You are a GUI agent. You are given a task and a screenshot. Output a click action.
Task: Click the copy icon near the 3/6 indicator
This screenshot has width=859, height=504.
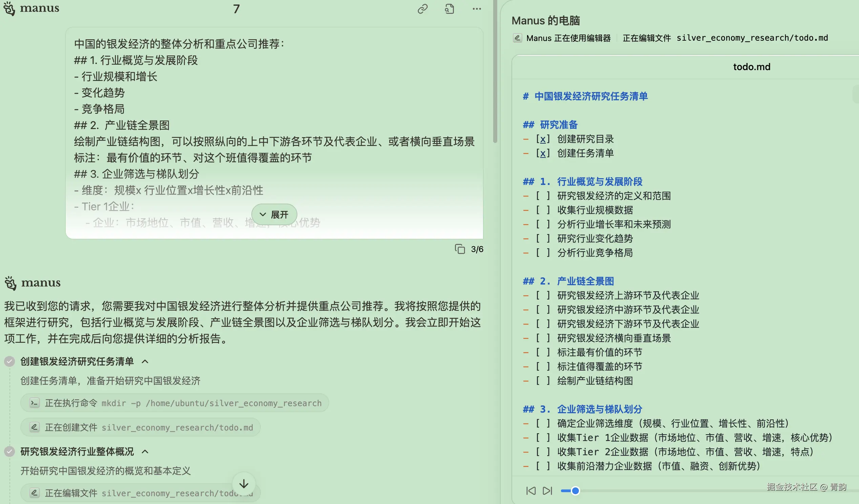461,249
